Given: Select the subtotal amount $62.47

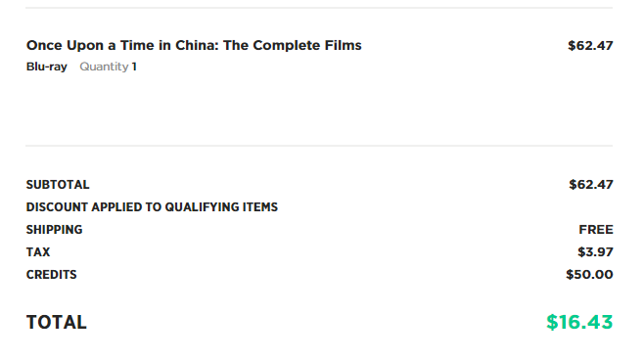Looking at the screenshot, I should pos(591,185).
